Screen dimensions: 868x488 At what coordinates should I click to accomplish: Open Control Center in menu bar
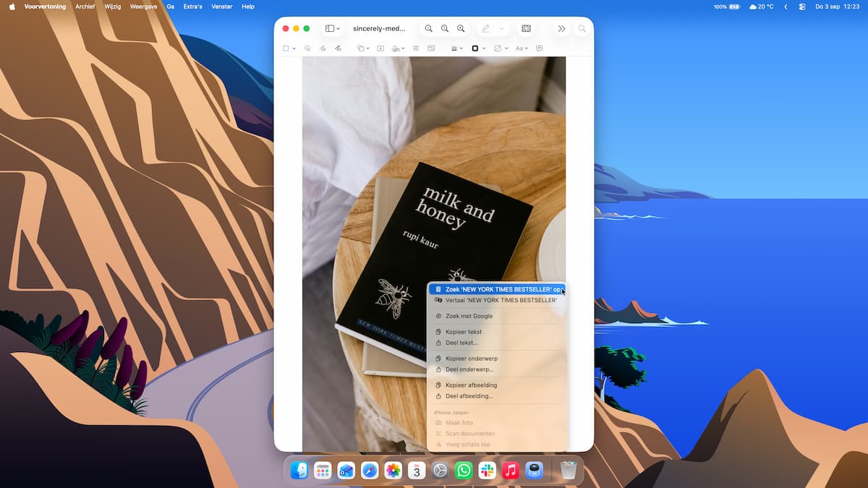[x=802, y=7]
